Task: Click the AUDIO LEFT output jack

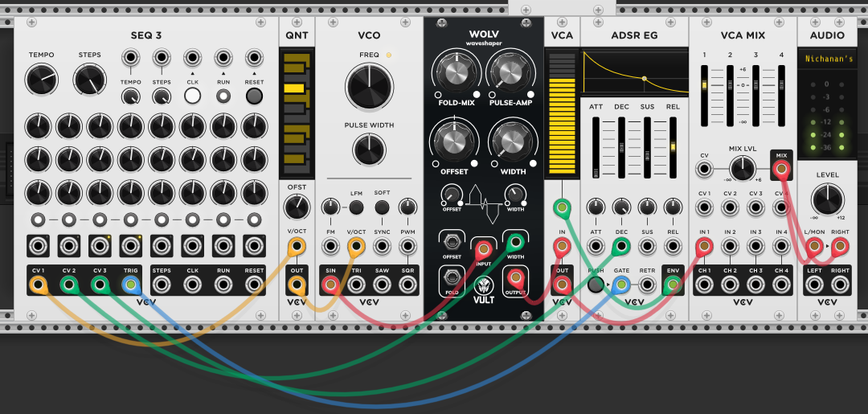Action: (813, 285)
